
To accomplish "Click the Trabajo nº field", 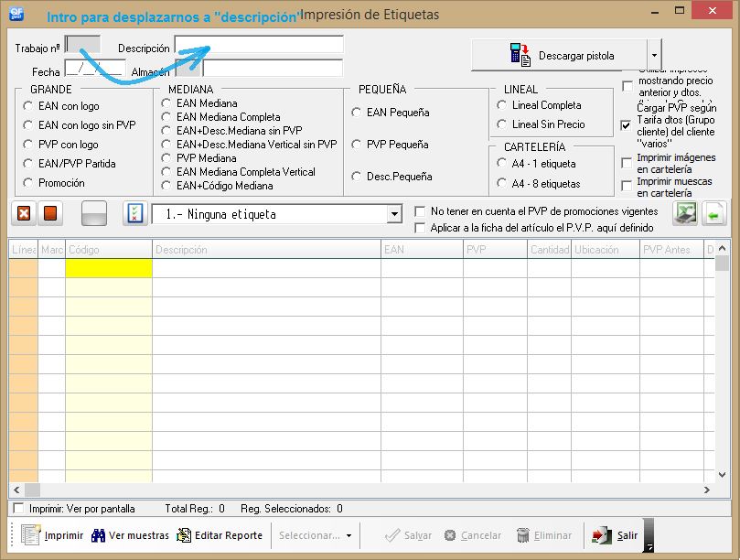I will click(x=82, y=45).
